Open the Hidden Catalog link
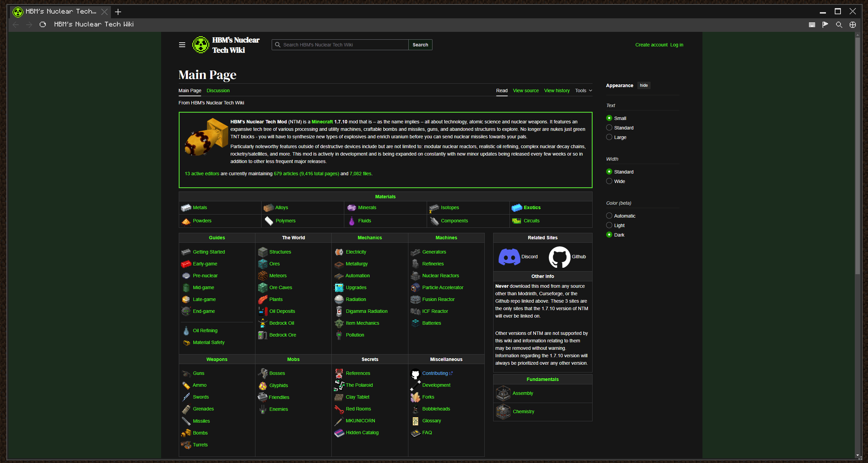This screenshot has height=463, width=868. coord(362,432)
